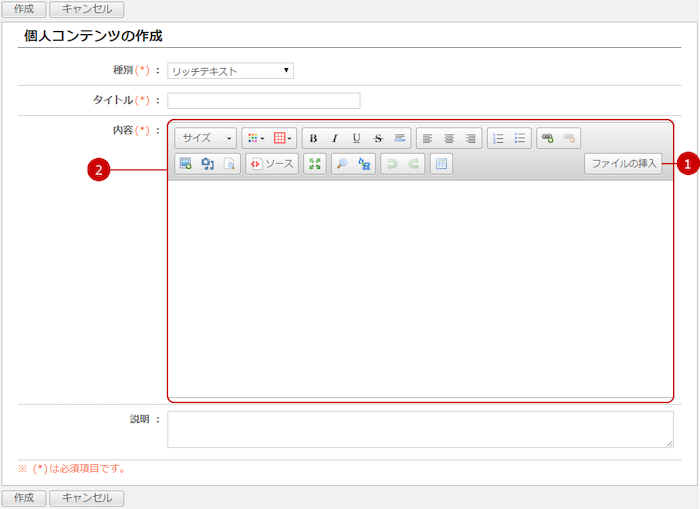Switch to ソース (source) view
Viewport: 700px width, 509px height.
[x=272, y=164]
